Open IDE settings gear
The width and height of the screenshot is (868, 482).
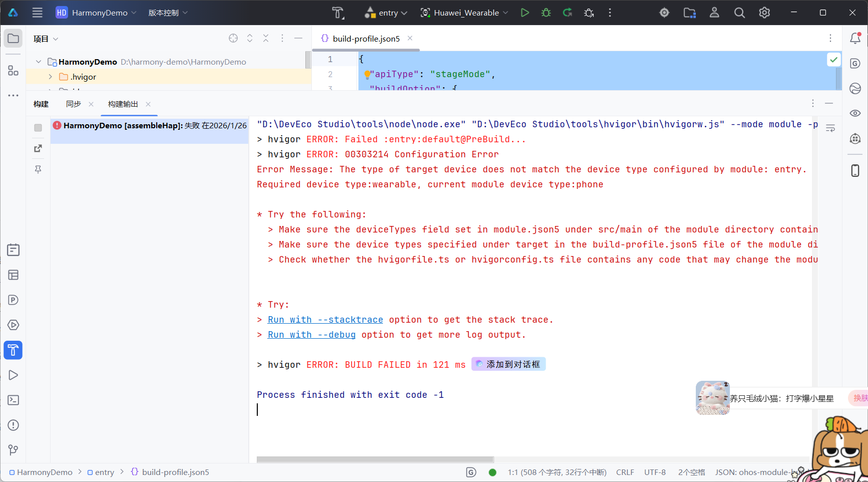pos(764,13)
